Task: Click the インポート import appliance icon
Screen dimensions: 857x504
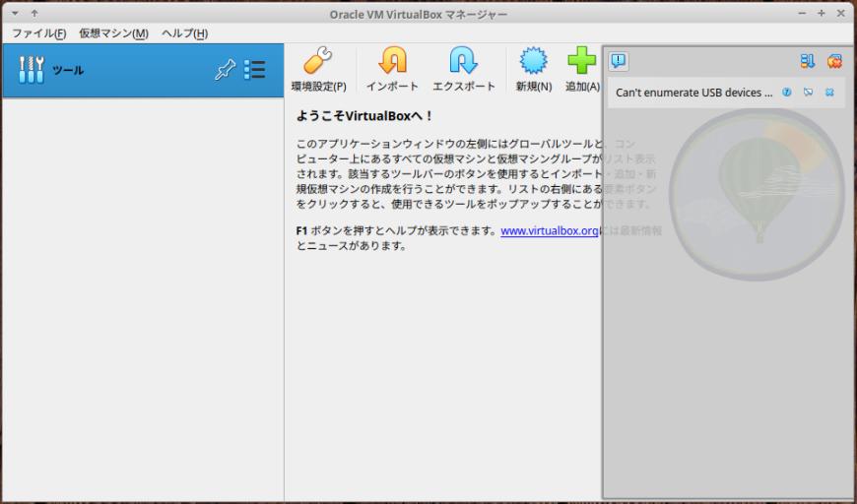Action: [392, 69]
